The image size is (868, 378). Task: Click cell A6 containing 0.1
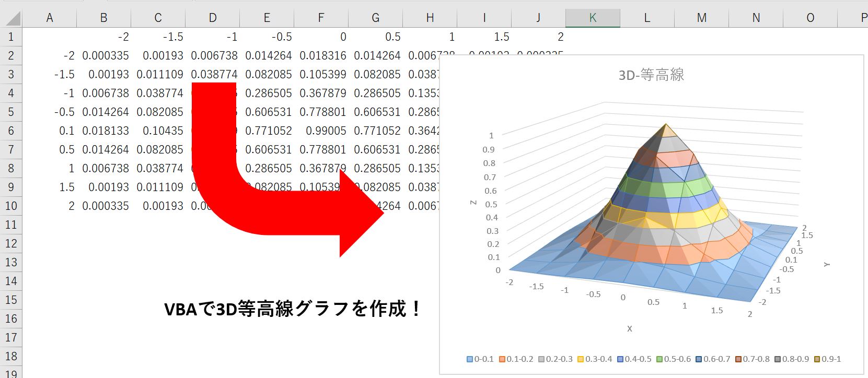tap(50, 131)
